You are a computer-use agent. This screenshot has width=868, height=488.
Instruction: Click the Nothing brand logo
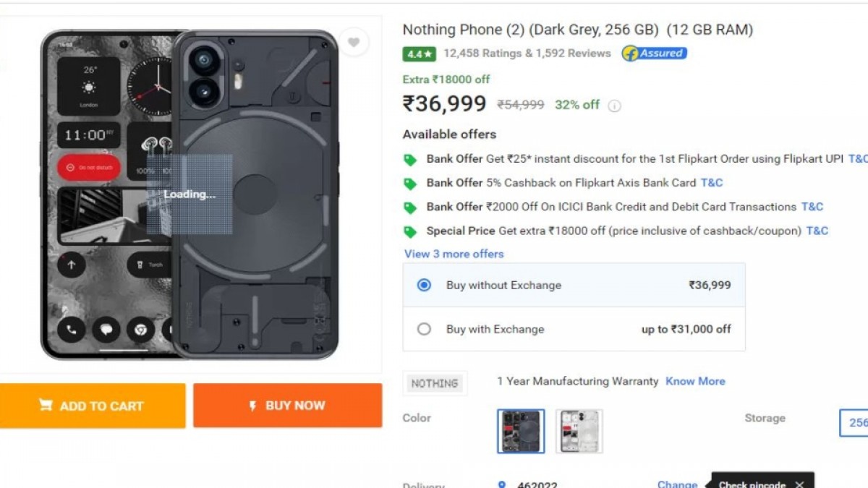coord(435,383)
